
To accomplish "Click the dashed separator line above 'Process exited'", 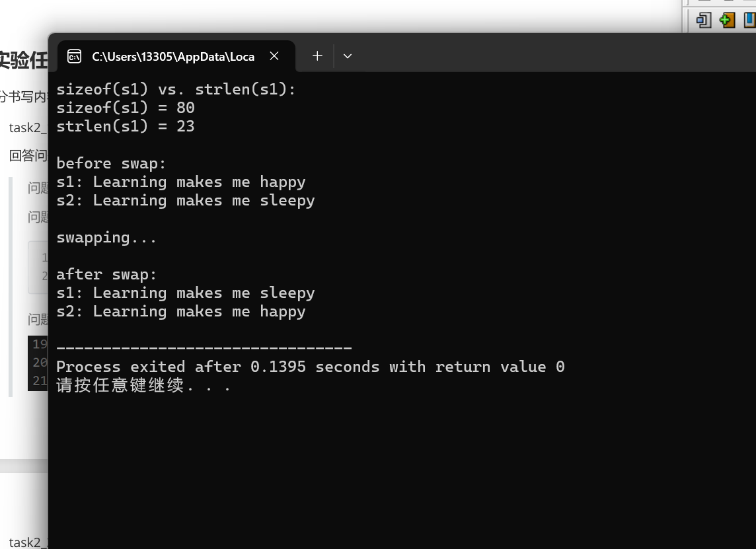I will coord(204,347).
